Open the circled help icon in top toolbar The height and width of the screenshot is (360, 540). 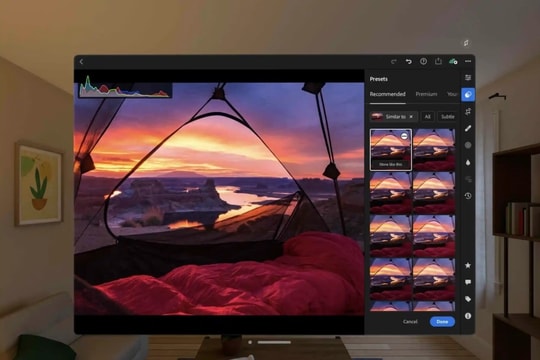pyautogui.click(x=423, y=61)
